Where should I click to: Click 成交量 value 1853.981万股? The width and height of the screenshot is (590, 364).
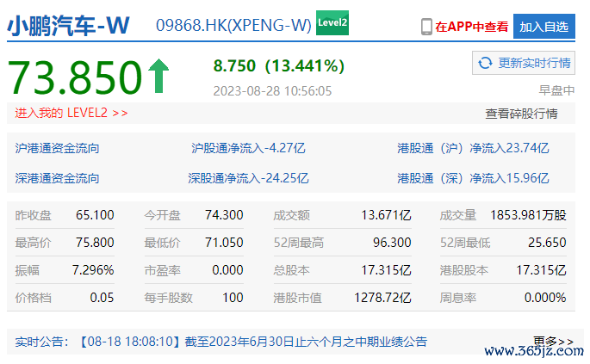528,215
